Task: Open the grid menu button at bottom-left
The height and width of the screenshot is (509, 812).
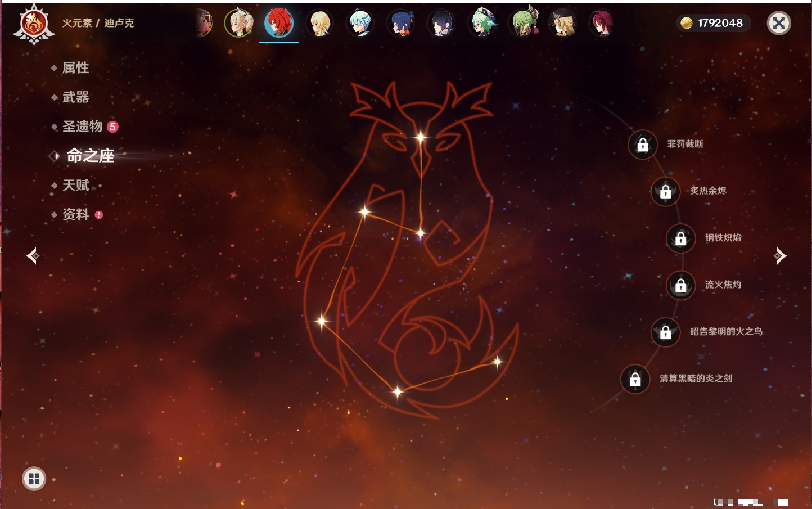Action: [x=34, y=479]
